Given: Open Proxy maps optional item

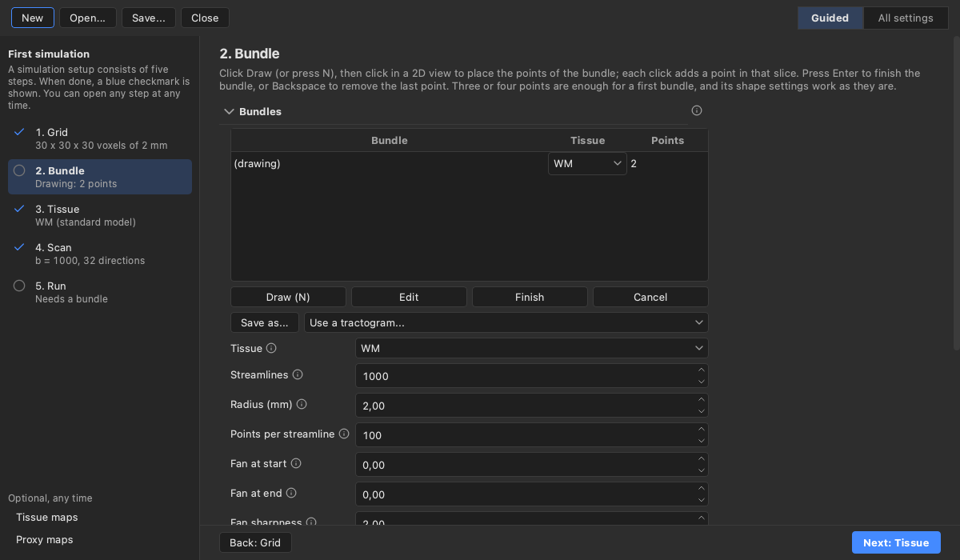Looking at the screenshot, I should point(45,540).
